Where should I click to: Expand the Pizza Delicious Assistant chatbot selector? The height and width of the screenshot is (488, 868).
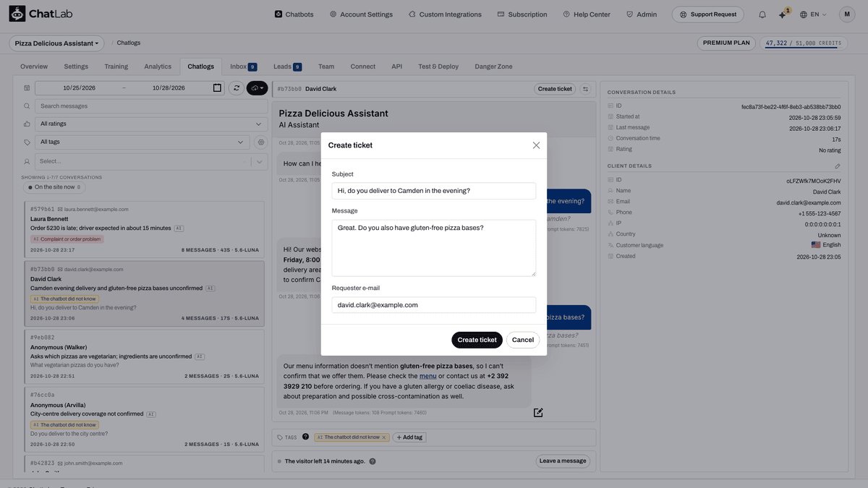(56, 43)
